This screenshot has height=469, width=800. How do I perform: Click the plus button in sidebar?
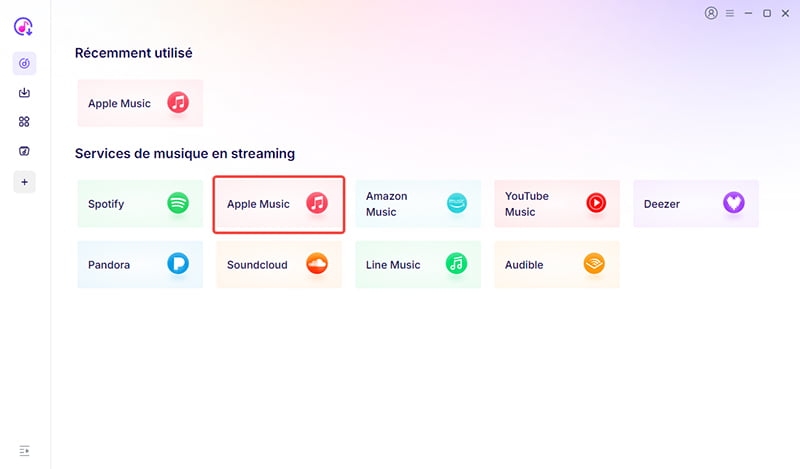tap(24, 182)
